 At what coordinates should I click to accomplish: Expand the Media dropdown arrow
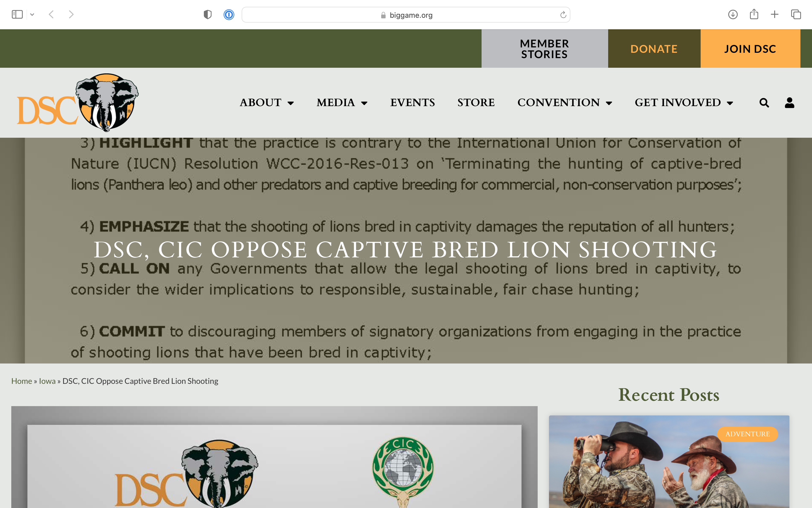pos(364,103)
